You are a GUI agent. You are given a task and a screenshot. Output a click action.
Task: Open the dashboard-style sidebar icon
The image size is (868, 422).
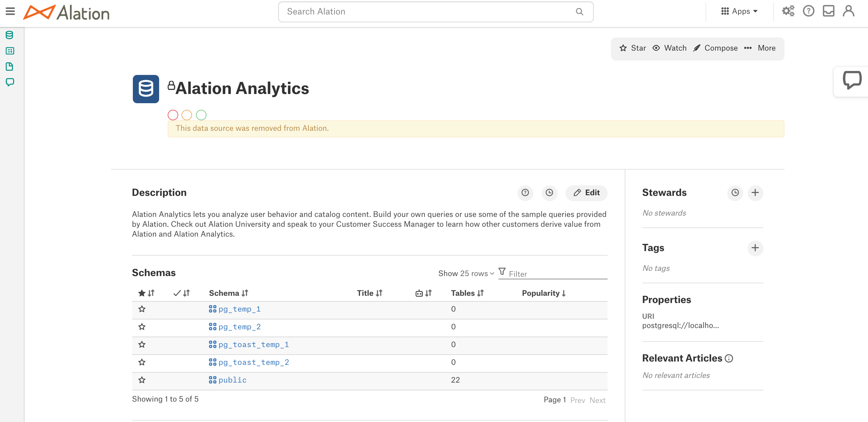coord(10,51)
